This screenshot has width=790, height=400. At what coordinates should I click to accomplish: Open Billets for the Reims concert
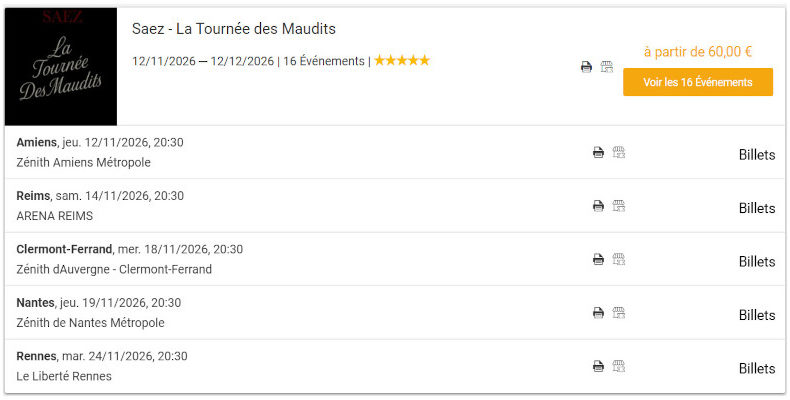pos(756,208)
